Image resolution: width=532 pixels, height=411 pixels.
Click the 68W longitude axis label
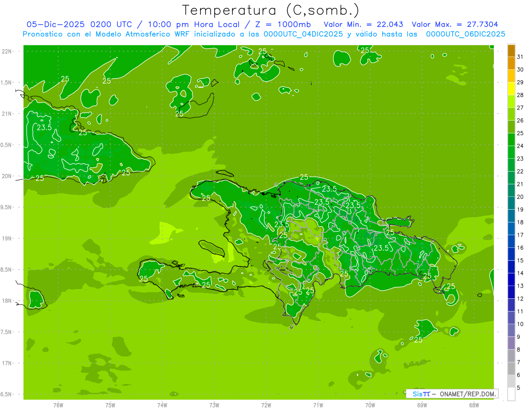coord(474,405)
